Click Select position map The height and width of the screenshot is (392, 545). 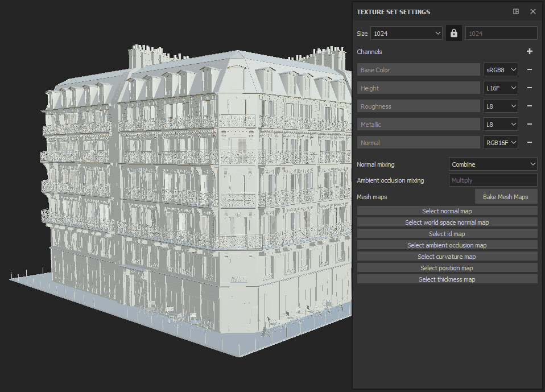point(447,268)
